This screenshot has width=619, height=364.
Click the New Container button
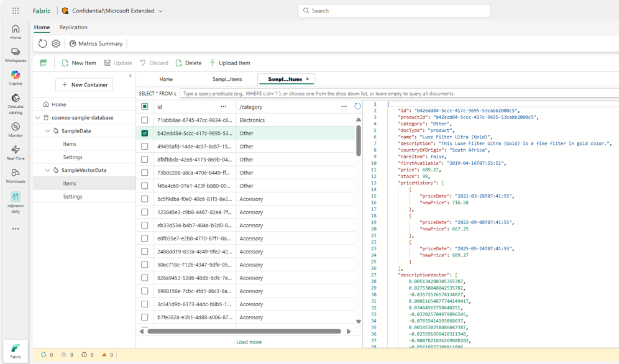[x=84, y=84]
